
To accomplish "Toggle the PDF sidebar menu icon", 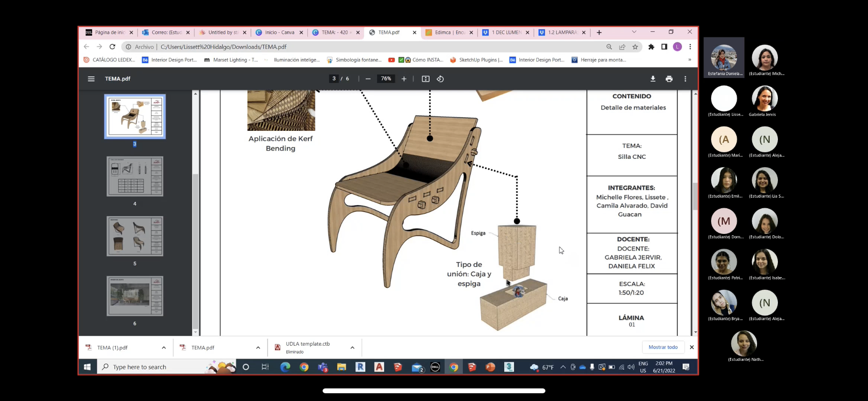I will (91, 79).
